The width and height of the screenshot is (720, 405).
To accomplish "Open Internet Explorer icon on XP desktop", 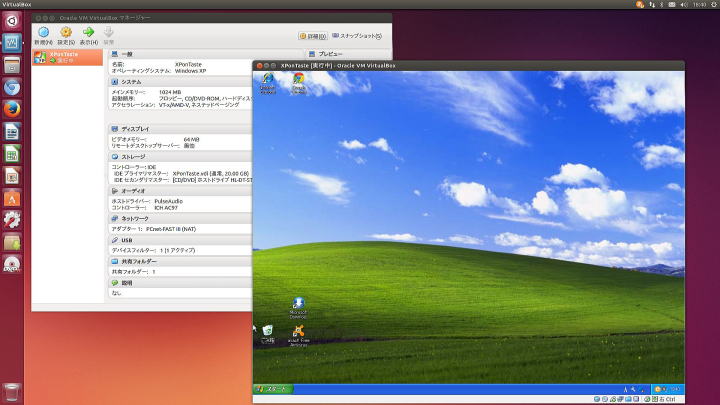I will (268, 83).
